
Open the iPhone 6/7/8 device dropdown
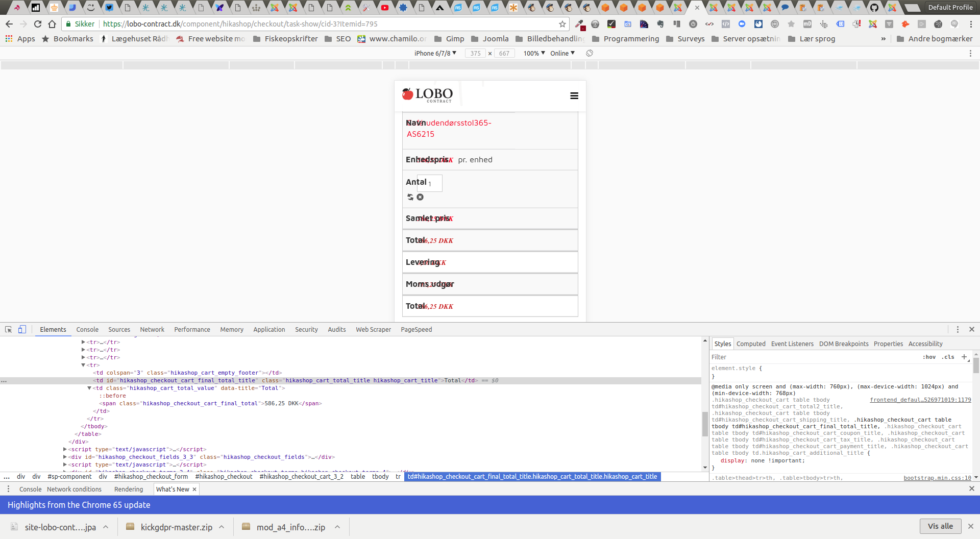(435, 53)
